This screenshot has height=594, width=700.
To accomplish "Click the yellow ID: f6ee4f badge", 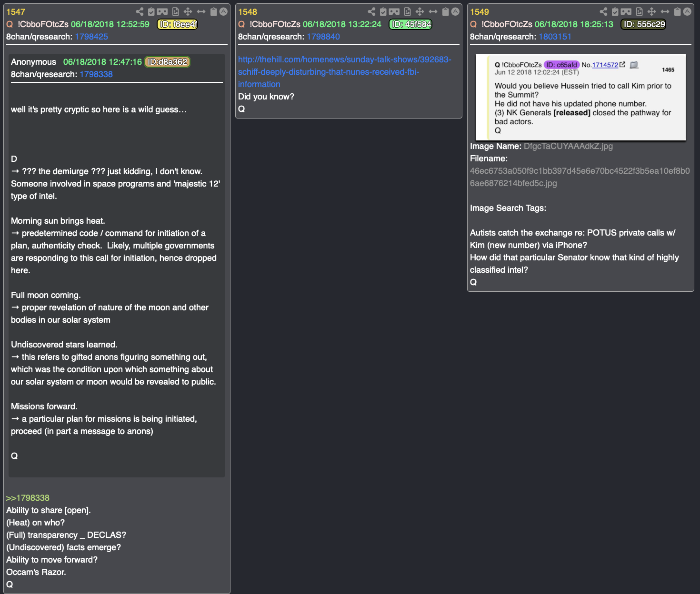I will click(178, 24).
